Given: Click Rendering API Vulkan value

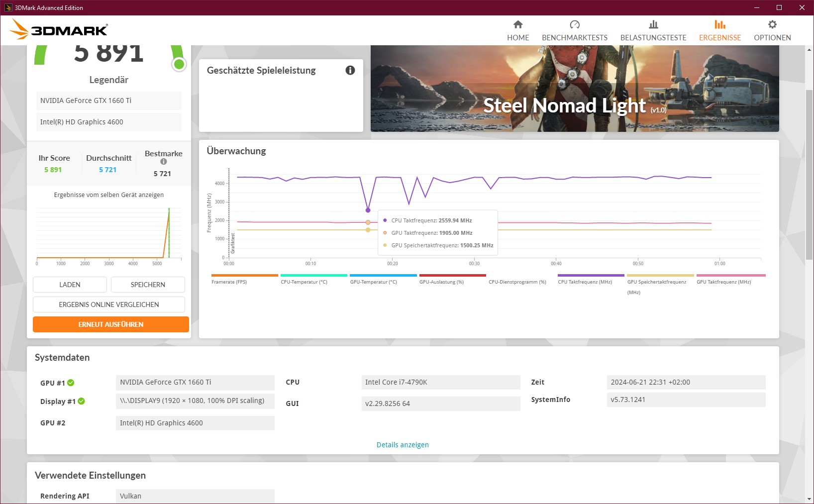Looking at the screenshot, I should [195, 496].
